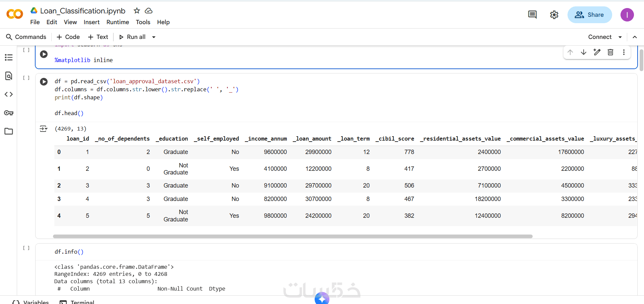Check the cloud save status icon
This screenshot has width=644, height=304.
coord(149,11)
